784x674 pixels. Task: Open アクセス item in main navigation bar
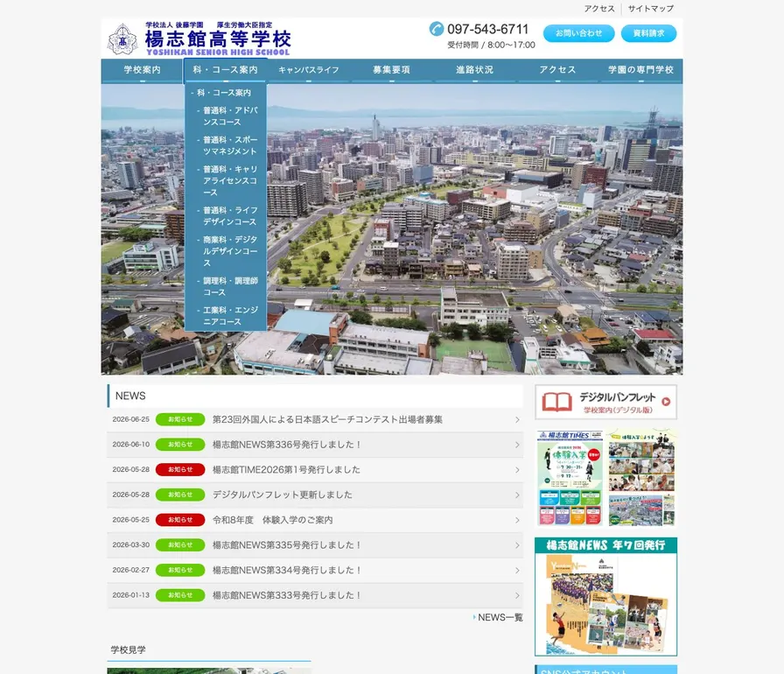(557, 70)
